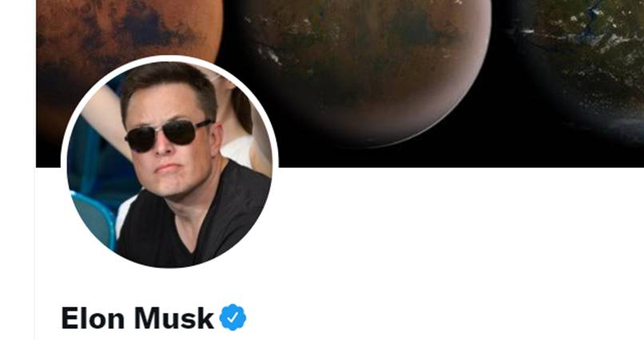The height and width of the screenshot is (340, 644).
Task: Click blank white area beside profile photo
Action: [451, 230]
